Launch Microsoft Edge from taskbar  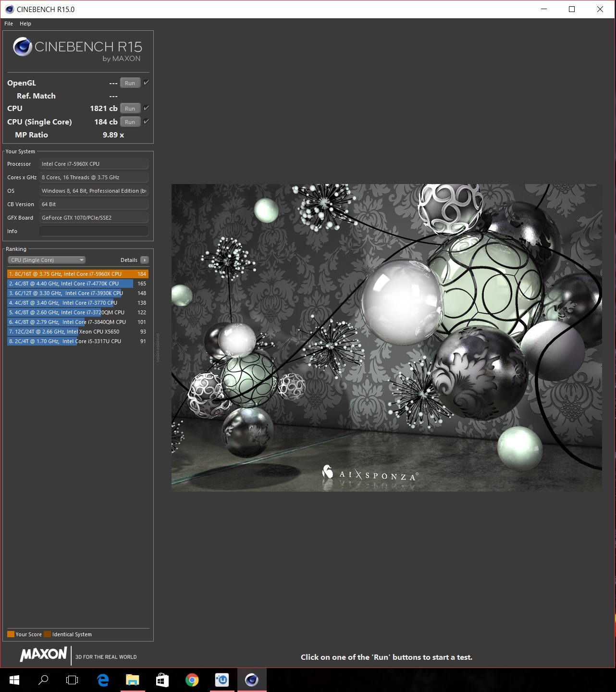coord(103,680)
